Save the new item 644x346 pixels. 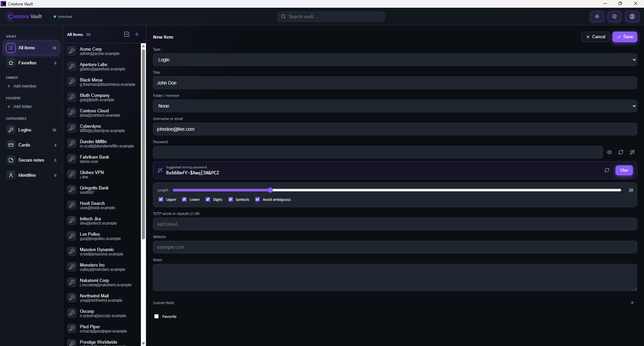pyautogui.click(x=625, y=37)
